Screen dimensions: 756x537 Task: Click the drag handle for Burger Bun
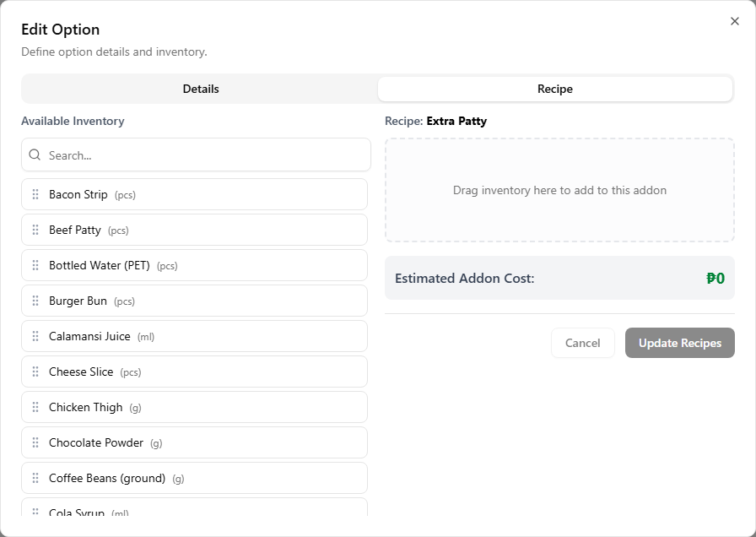click(35, 301)
